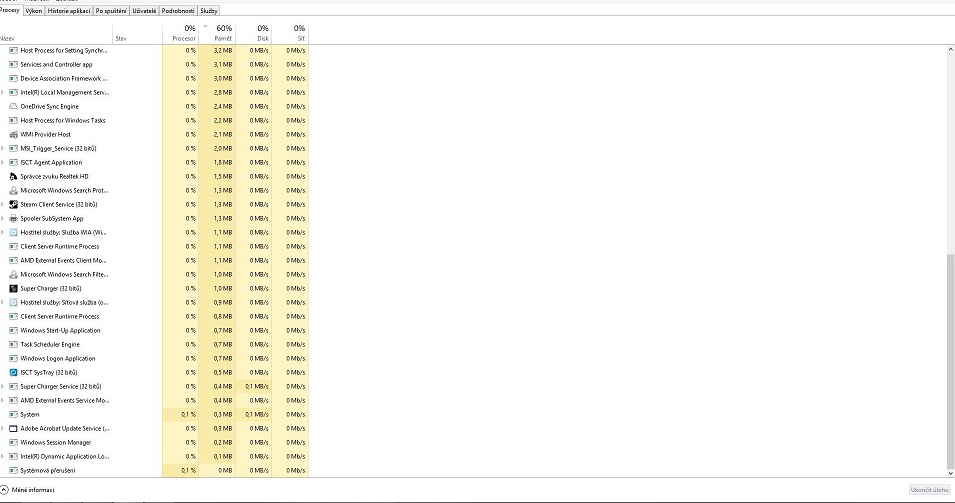Click the Intel(R) Dynamic Application Lo... name

pyautogui.click(x=65, y=457)
